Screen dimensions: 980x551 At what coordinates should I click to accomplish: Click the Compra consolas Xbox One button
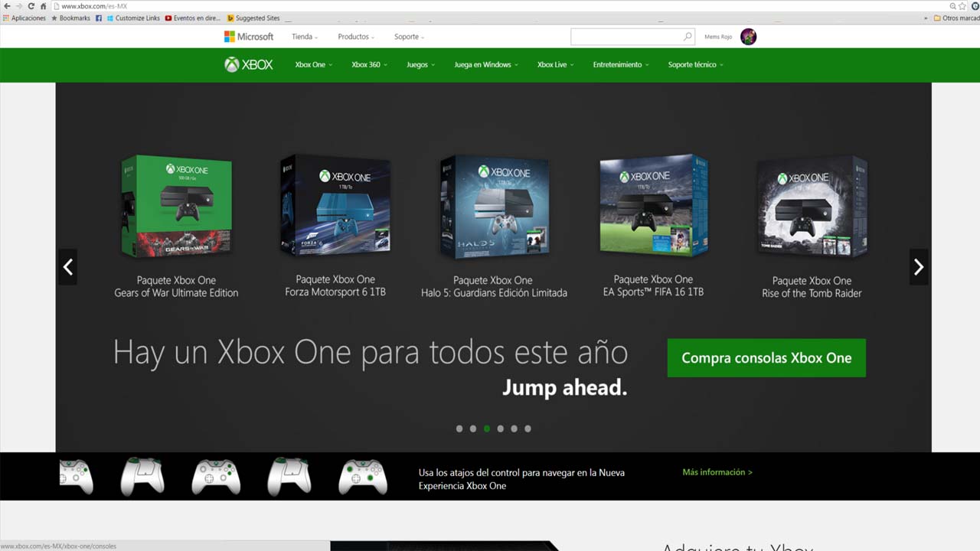click(x=766, y=358)
